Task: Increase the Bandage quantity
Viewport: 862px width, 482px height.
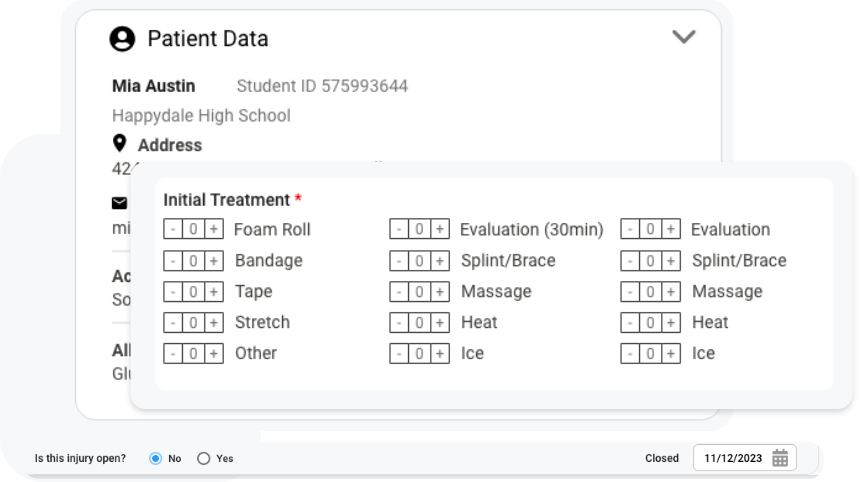Action: point(214,260)
